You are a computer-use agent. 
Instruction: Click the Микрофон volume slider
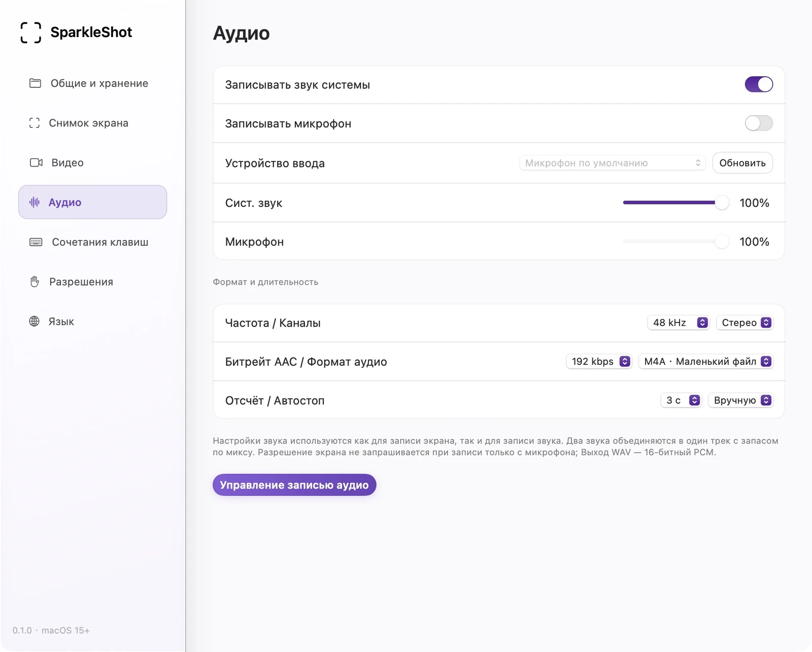point(675,242)
